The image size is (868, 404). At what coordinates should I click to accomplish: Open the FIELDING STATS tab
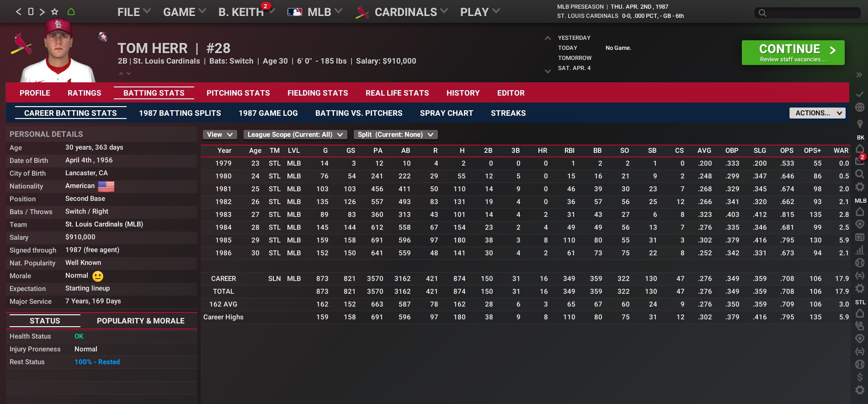(318, 93)
